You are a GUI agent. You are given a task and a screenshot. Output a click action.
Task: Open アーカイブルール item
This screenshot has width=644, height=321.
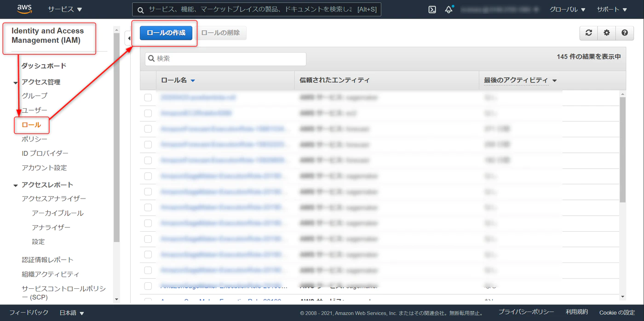[57, 213]
